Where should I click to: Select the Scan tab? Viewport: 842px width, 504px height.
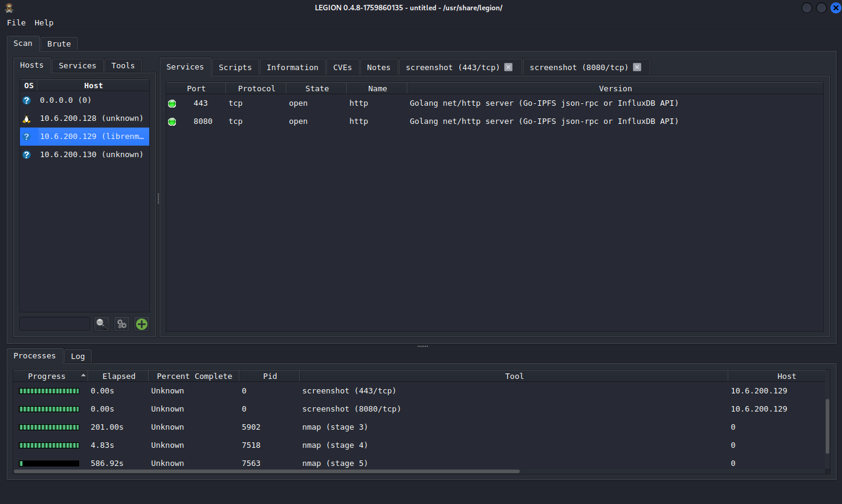(x=23, y=43)
